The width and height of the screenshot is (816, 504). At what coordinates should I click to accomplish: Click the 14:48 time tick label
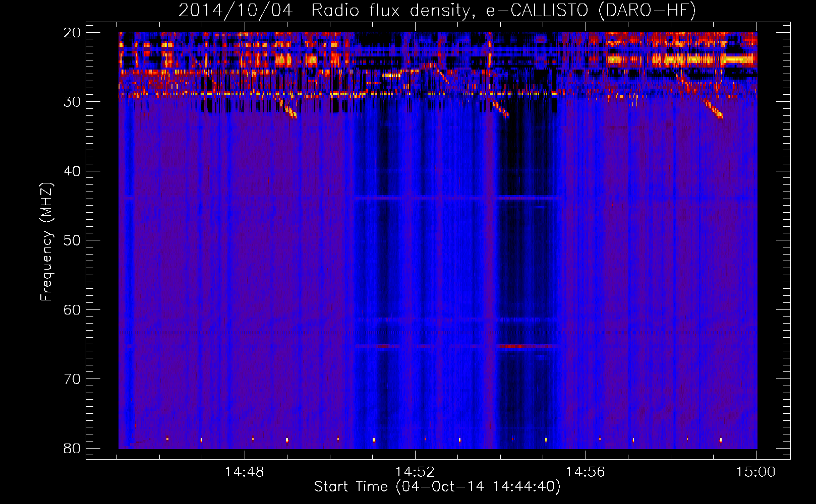(x=245, y=472)
